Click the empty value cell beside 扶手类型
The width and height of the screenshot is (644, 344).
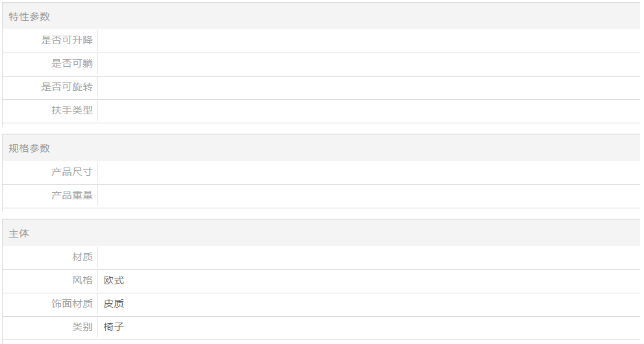369,111
